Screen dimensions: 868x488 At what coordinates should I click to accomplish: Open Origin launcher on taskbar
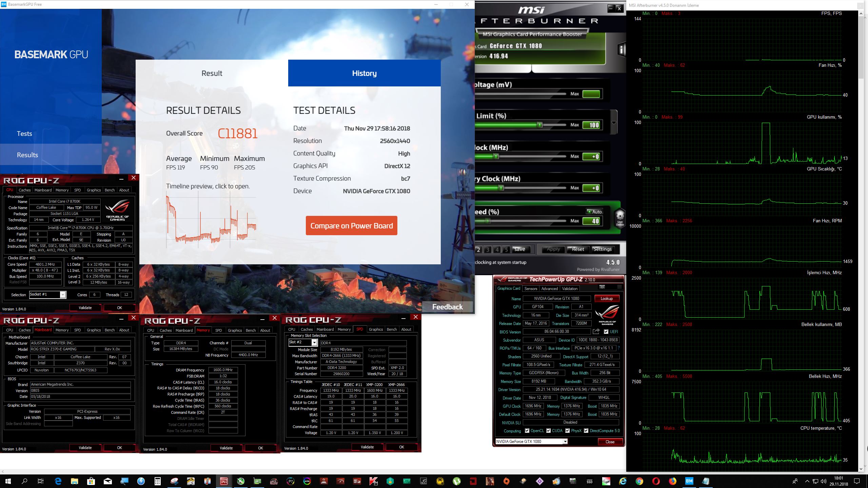(x=506, y=481)
